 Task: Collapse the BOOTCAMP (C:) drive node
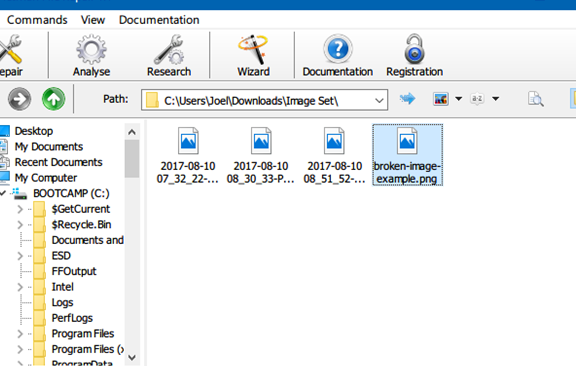3,193
